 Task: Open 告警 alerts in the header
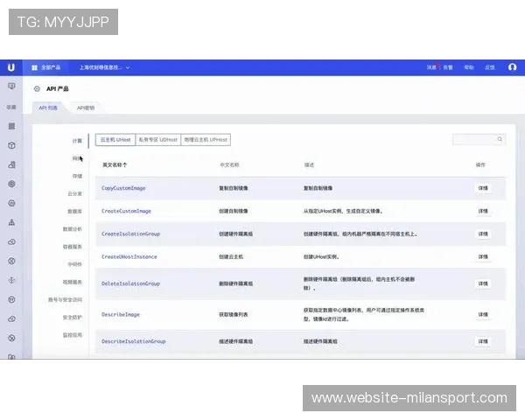click(x=448, y=67)
